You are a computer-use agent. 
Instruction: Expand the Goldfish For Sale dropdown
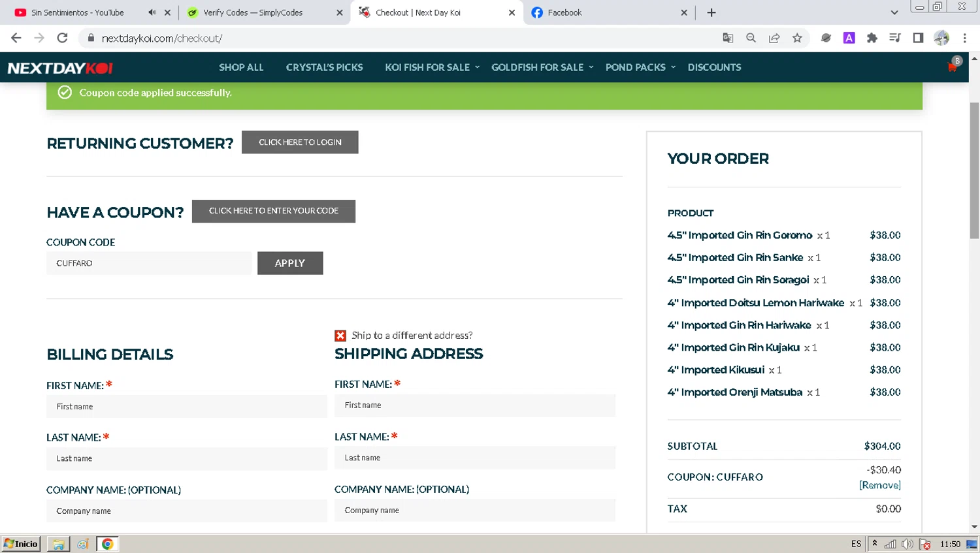pyautogui.click(x=542, y=67)
